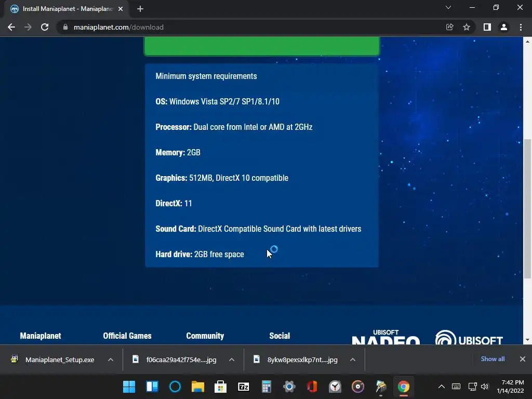Viewport: 532px width, 399px height.
Task: Click the Ubisoft logo in footer
Action: pos(469,338)
